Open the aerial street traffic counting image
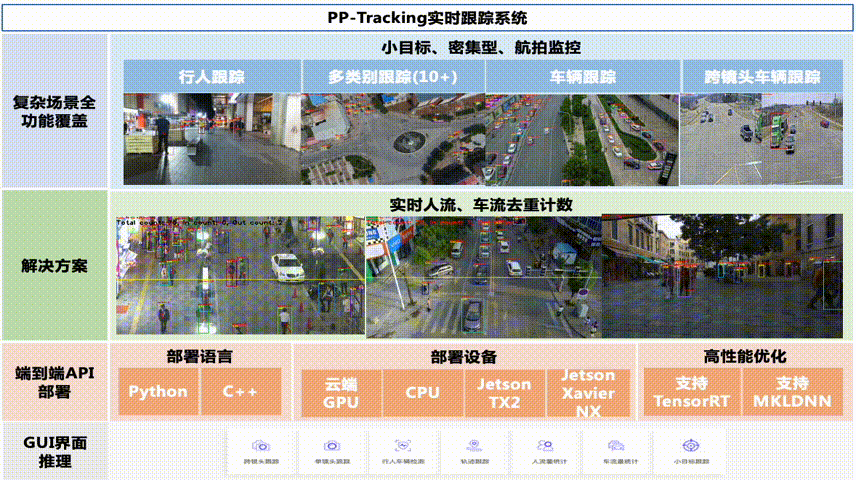The image size is (856, 480). click(484, 277)
